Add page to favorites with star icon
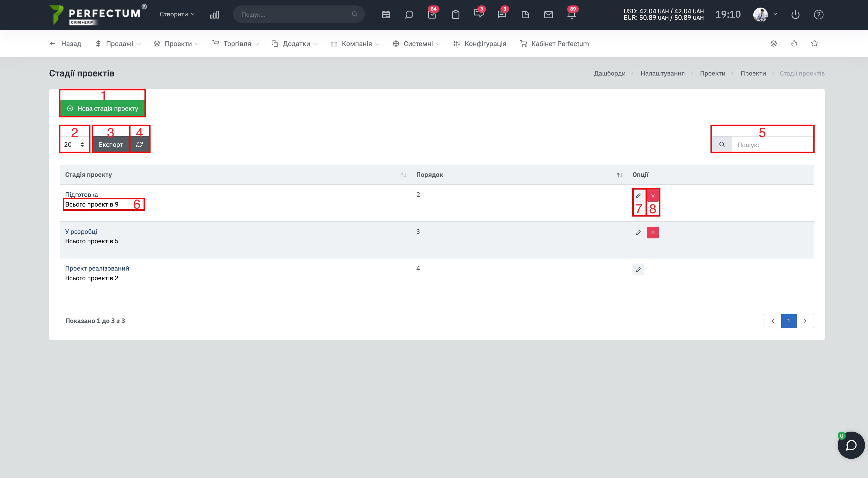Screen dimensions: 868x478 pyautogui.click(x=814, y=43)
